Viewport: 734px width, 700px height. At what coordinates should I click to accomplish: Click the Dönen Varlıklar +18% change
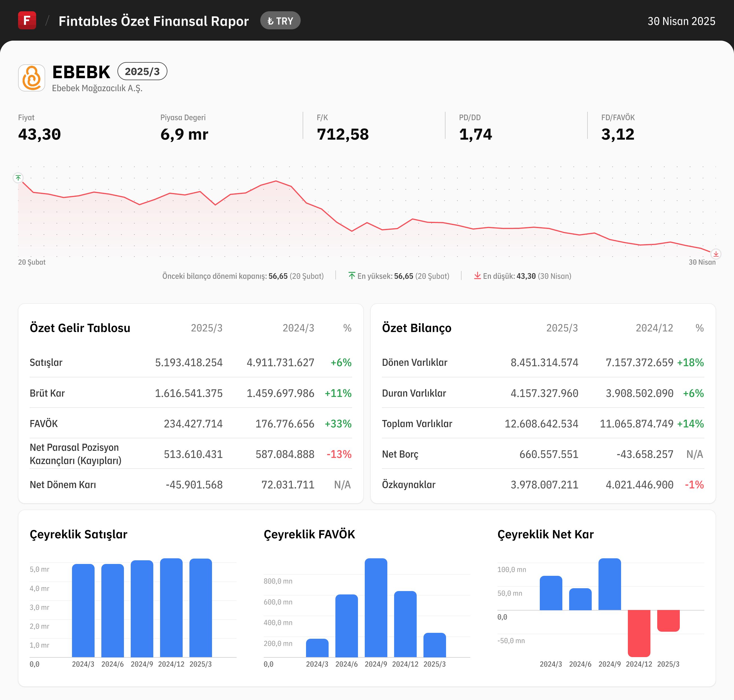691,362
